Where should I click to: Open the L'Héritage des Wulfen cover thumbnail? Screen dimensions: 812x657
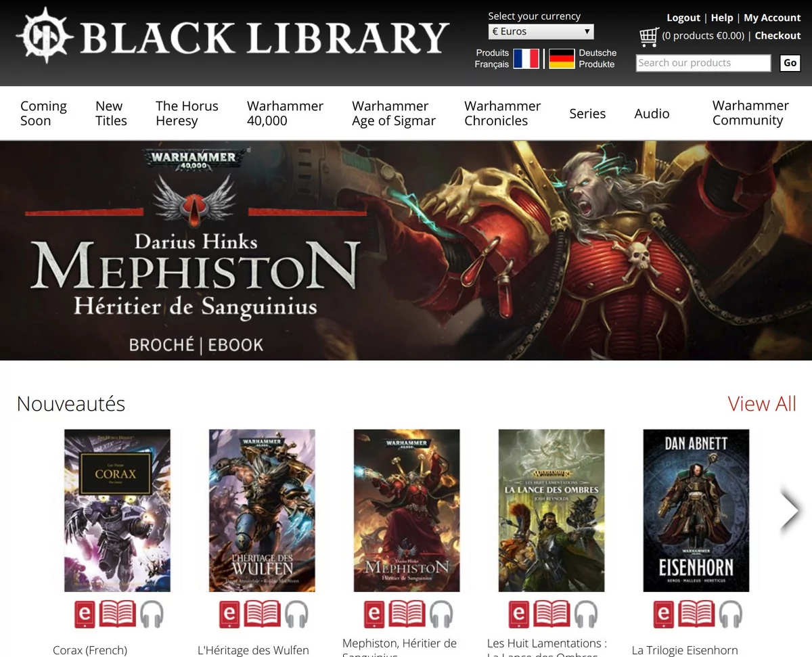[262, 511]
